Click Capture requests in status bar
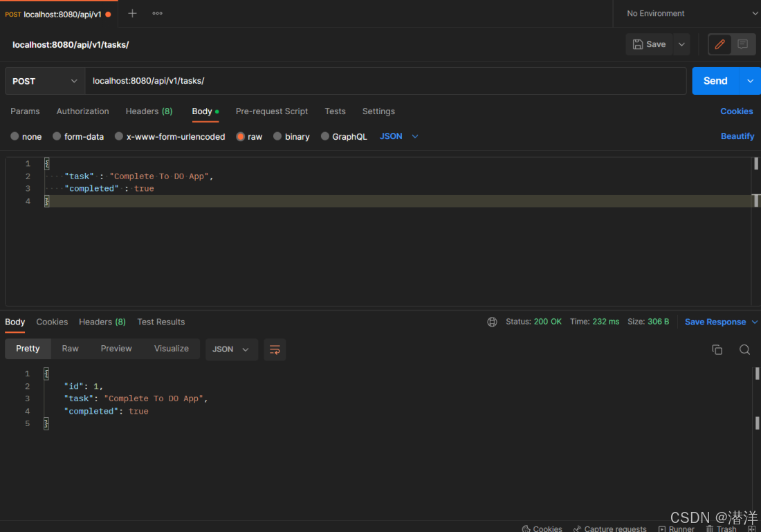The image size is (761, 532). point(610,529)
